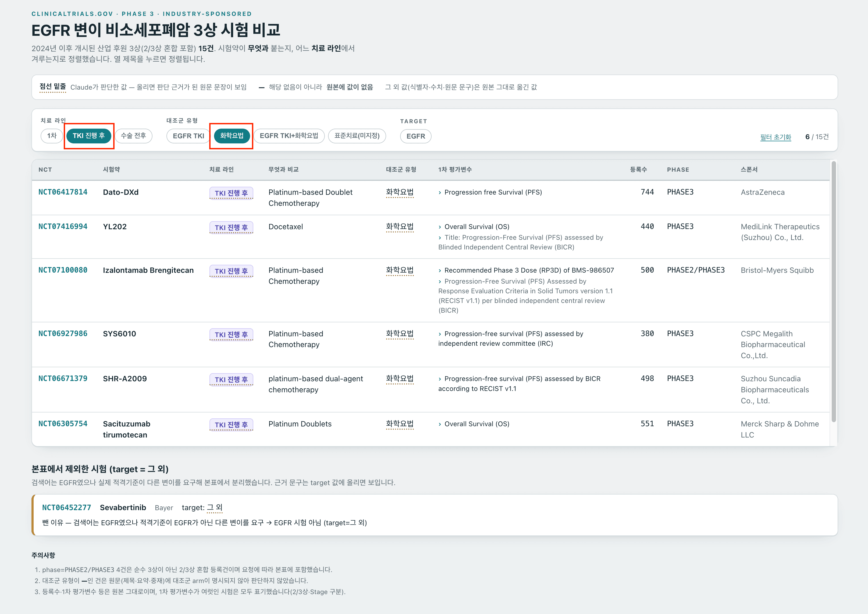Toggle the 표준치료(미지정) filter chip
Viewport: 868px width, 614px height.
357,136
